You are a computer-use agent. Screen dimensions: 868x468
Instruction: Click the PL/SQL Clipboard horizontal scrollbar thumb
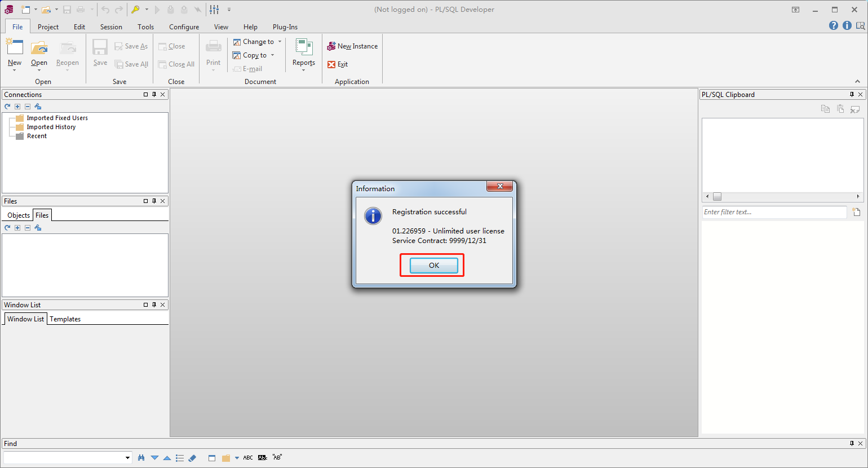pyautogui.click(x=717, y=197)
